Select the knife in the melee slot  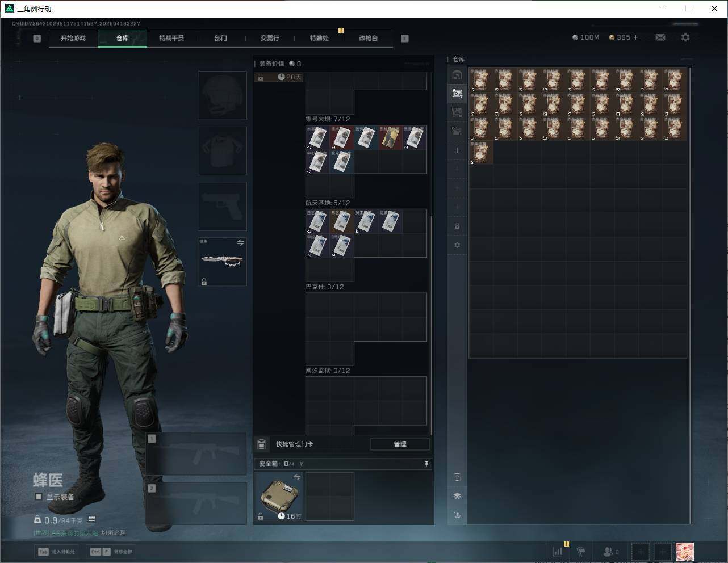[x=223, y=262]
